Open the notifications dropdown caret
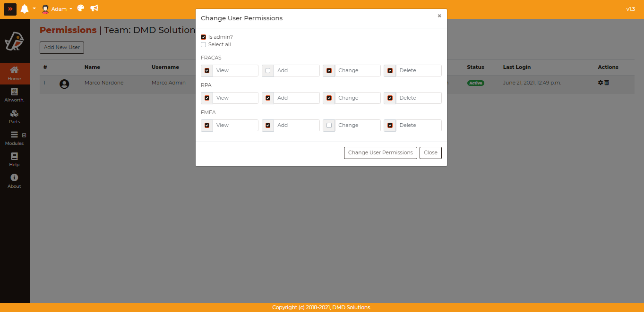 34,9
